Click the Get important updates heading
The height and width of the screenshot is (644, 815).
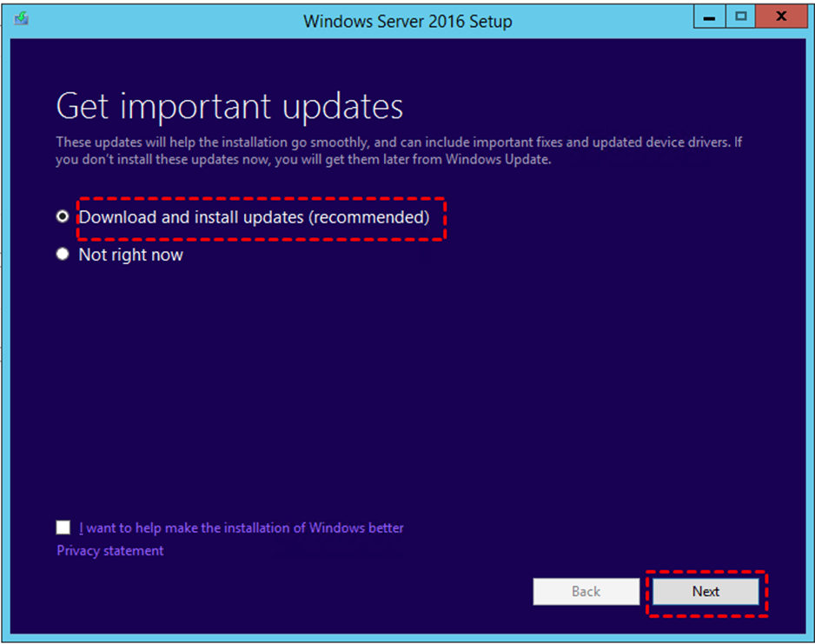click(x=229, y=107)
